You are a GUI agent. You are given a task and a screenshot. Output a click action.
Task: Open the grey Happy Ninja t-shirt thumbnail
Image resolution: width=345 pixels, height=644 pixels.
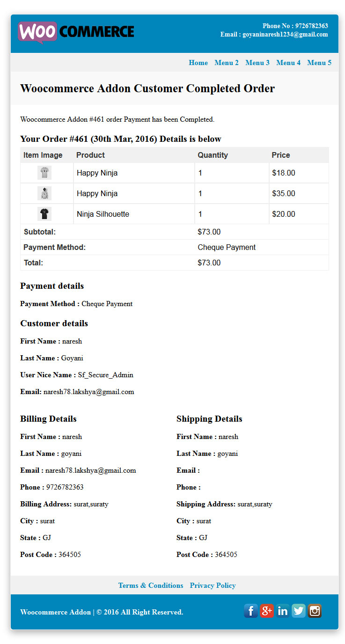click(x=44, y=173)
